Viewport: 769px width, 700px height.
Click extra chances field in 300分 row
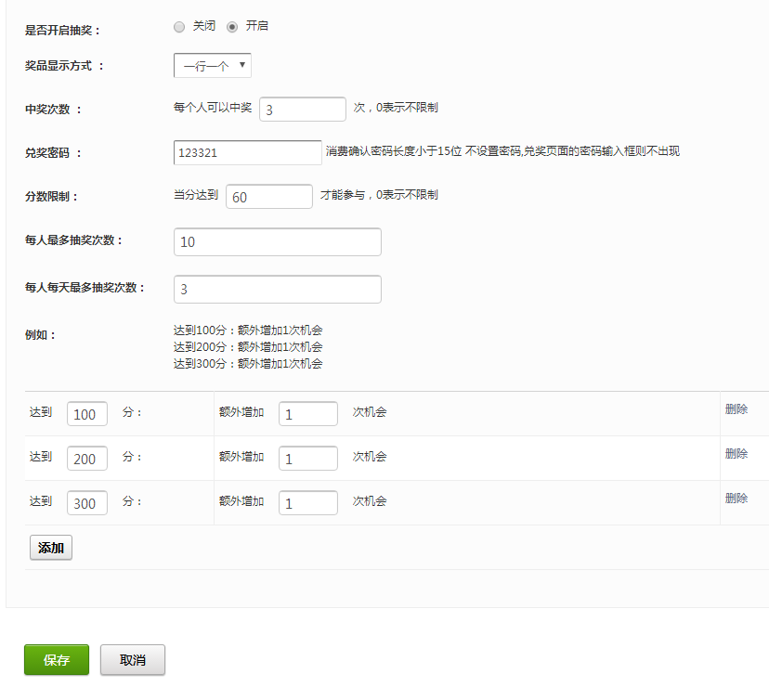pyautogui.click(x=307, y=503)
